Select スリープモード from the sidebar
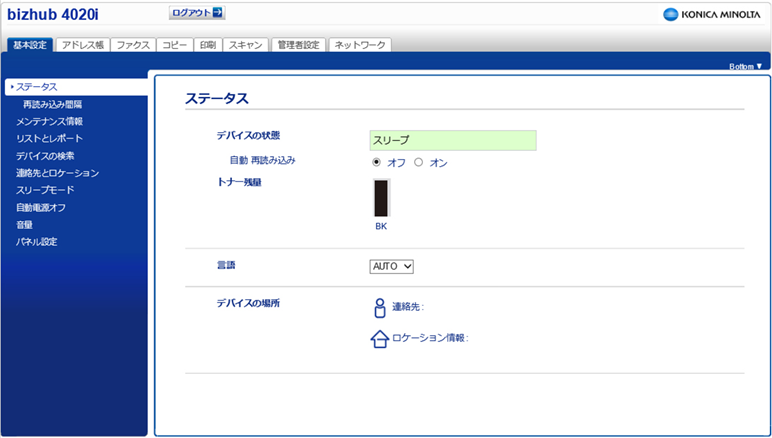 click(45, 190)
